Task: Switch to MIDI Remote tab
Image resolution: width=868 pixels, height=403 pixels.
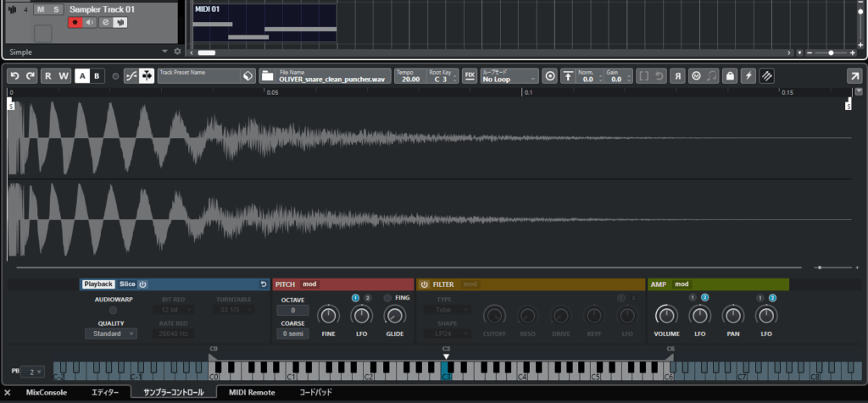Action: (252, 393)
